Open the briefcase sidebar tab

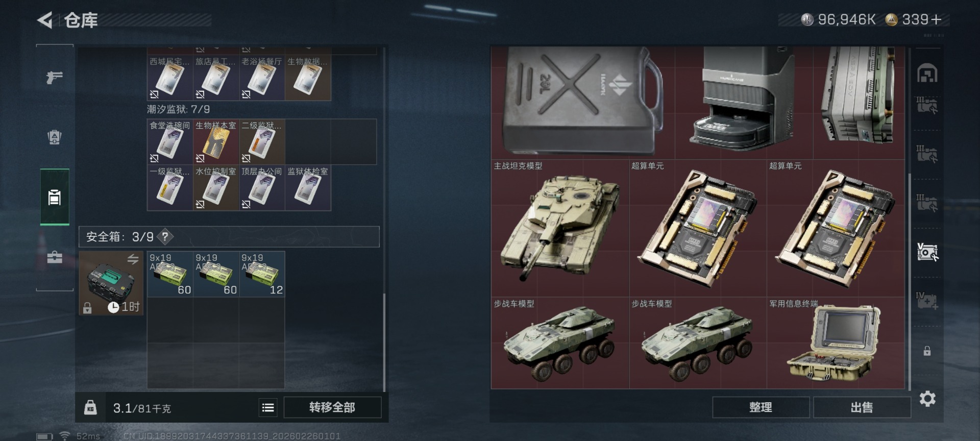tap(55, 257)
